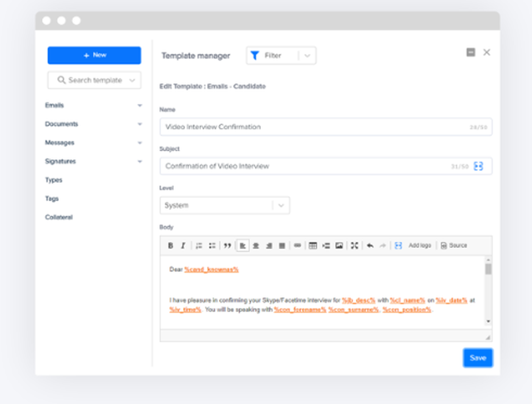The image size is (532, 404).
Task: Select Emails label in sidebar
Action: click(x=54, y=105)
